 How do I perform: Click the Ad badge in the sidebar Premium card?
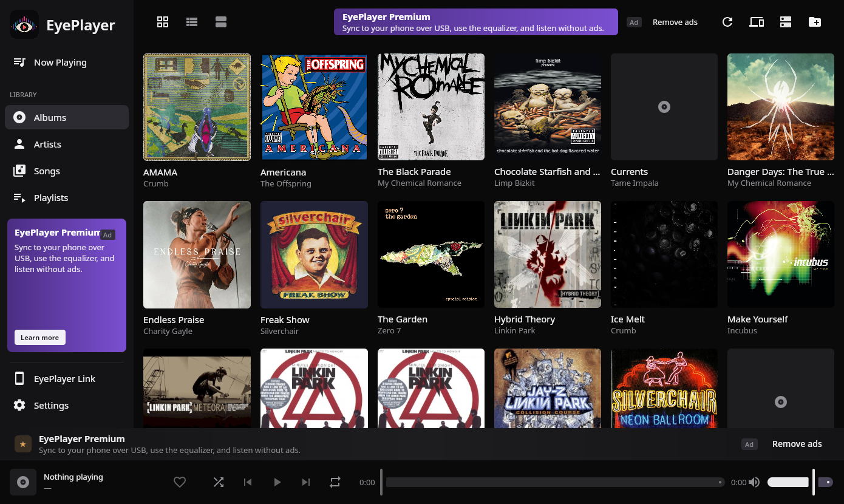(107, 235)
